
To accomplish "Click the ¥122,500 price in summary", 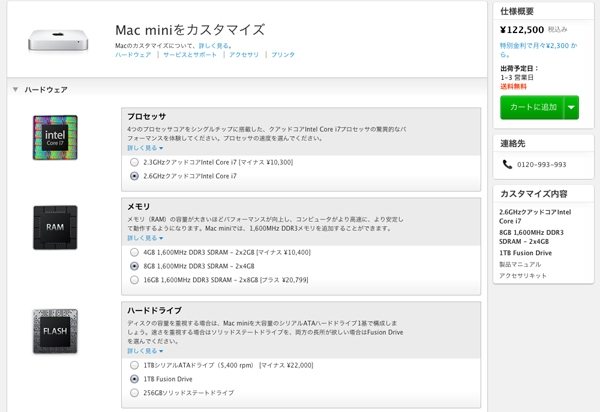I will [x=522, y=29].
